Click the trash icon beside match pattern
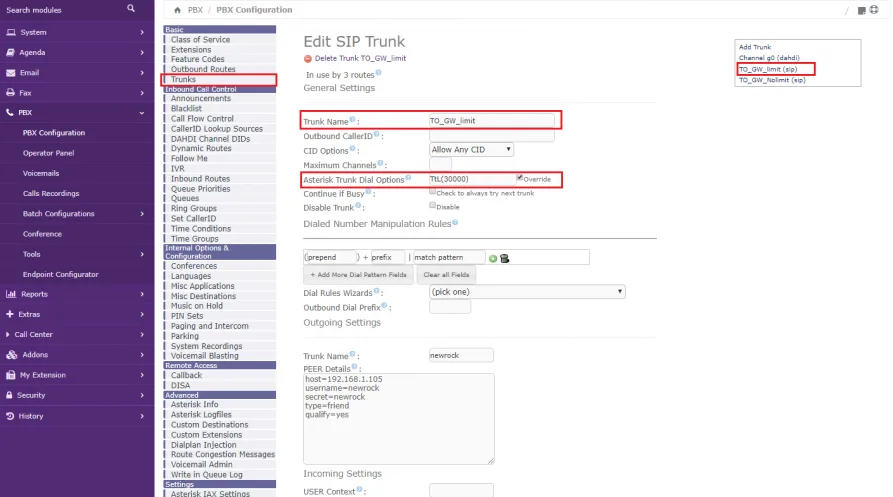The image size is (893, 497). [x=504, y=258]
